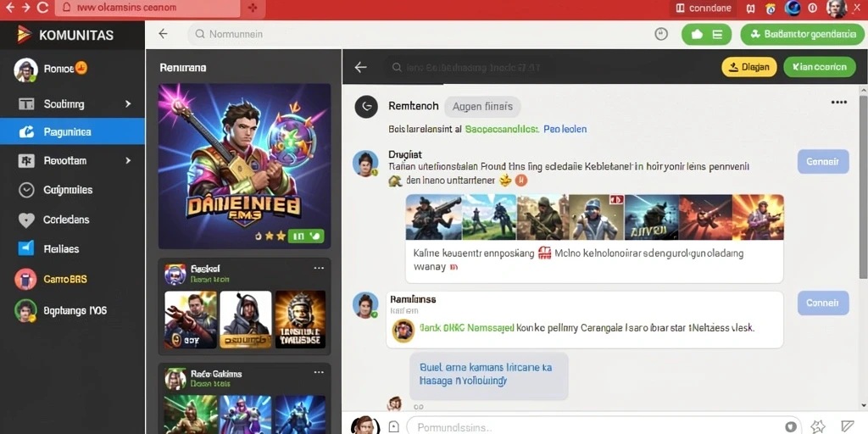Open the three-dot menu on Fasleaf card

pos(319,268)
